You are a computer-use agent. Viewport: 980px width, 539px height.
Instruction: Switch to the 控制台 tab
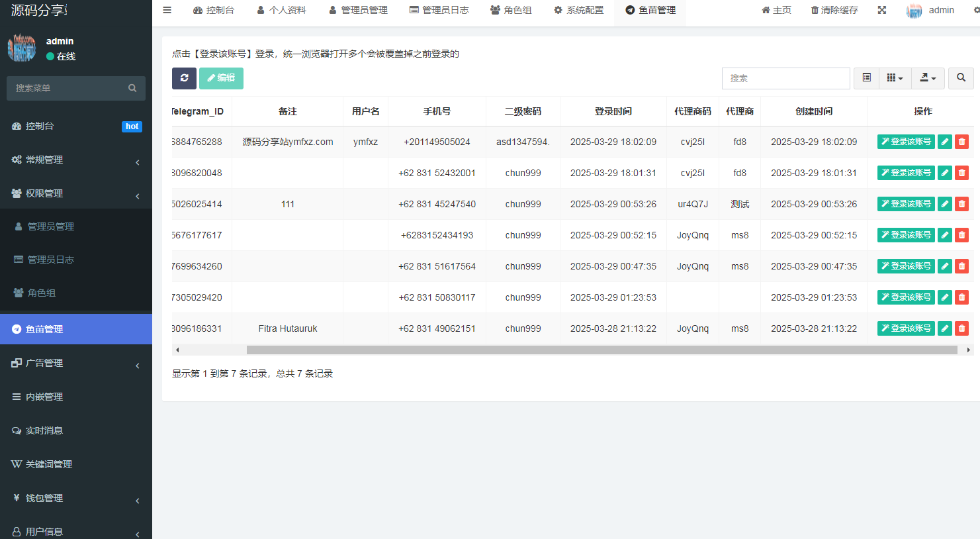pyautogui.click(x=213, y=10)
